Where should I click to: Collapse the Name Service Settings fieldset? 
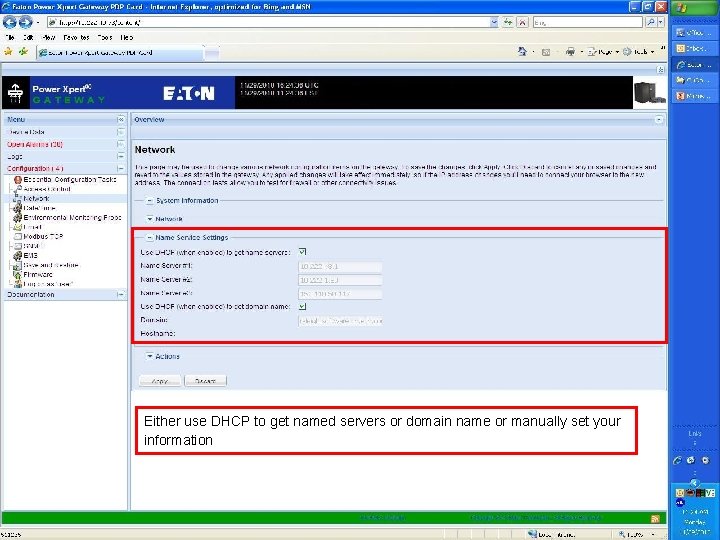click(x=149, y=237)
